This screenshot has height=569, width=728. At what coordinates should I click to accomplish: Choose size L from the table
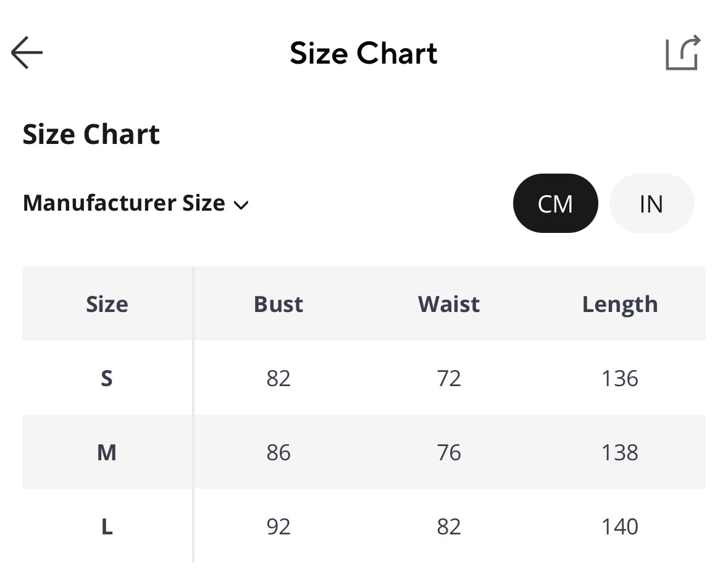click(x=106, y=526)
